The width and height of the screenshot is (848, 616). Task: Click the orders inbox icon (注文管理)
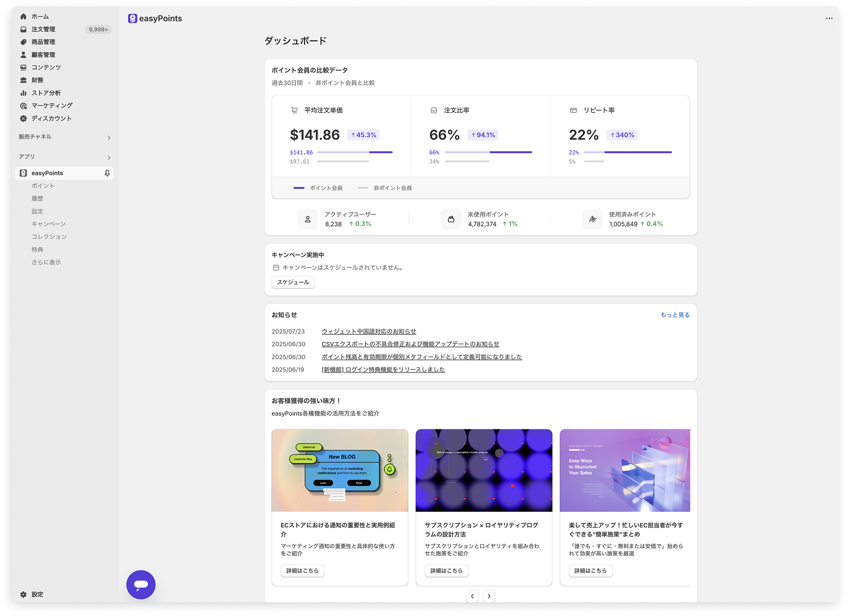(23, 29)
